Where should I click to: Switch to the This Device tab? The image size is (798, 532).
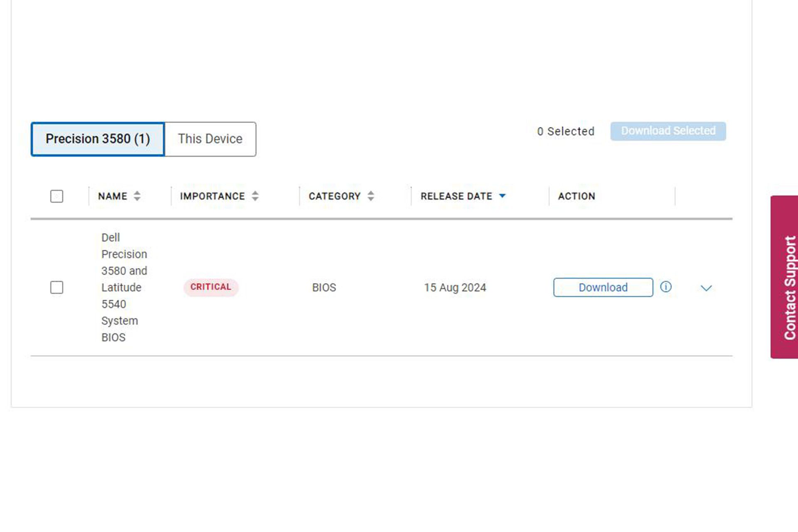210,139
